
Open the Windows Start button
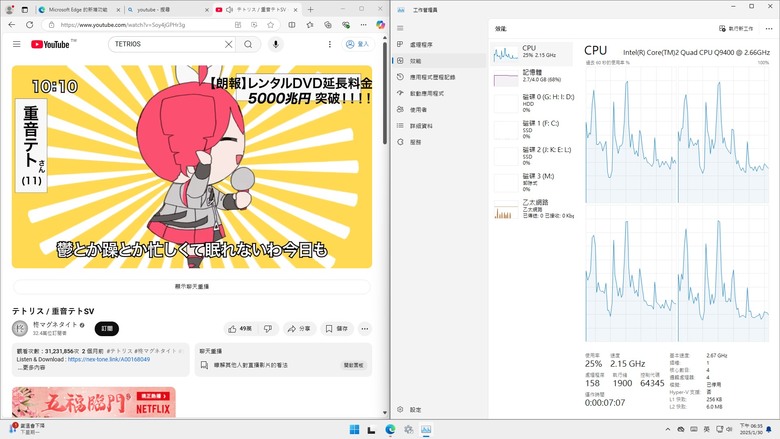point(354,430)
